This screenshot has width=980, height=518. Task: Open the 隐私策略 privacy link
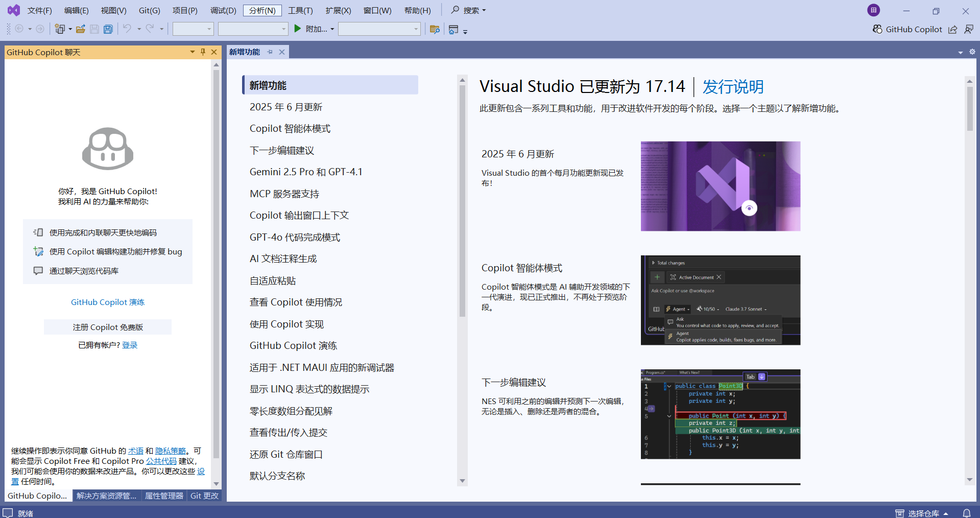coord(171,451)
